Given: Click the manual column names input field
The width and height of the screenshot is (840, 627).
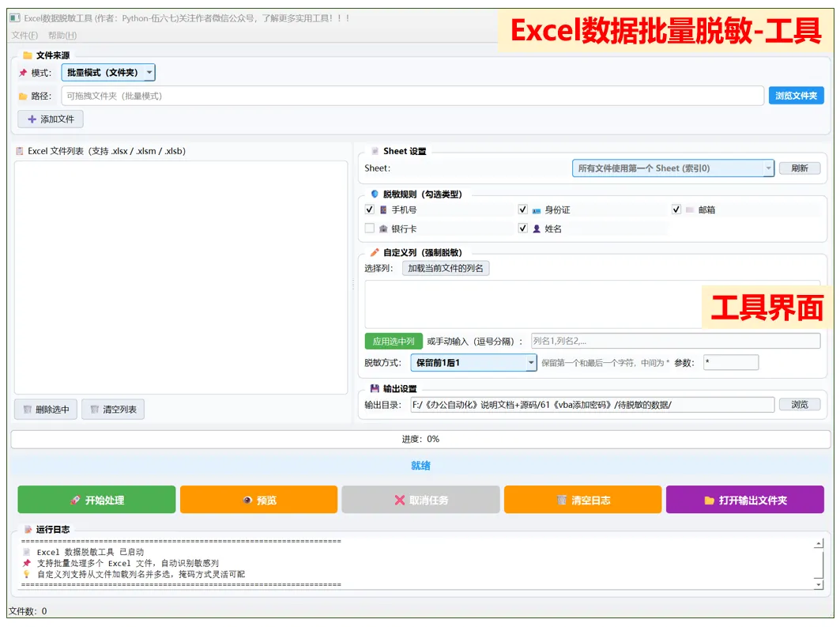Looking at the screenshot, I should pos(676,341).
